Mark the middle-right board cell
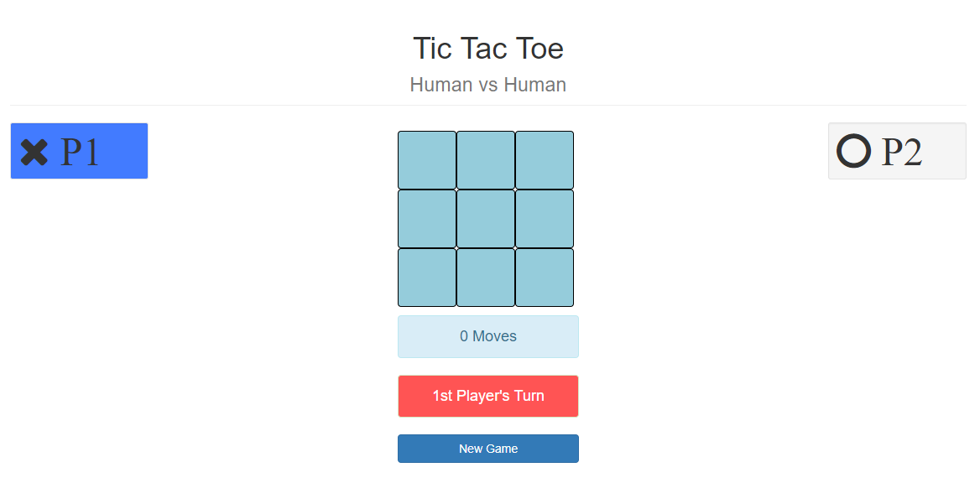Viewport: 980px width, 483px height. tap(545, 219)
